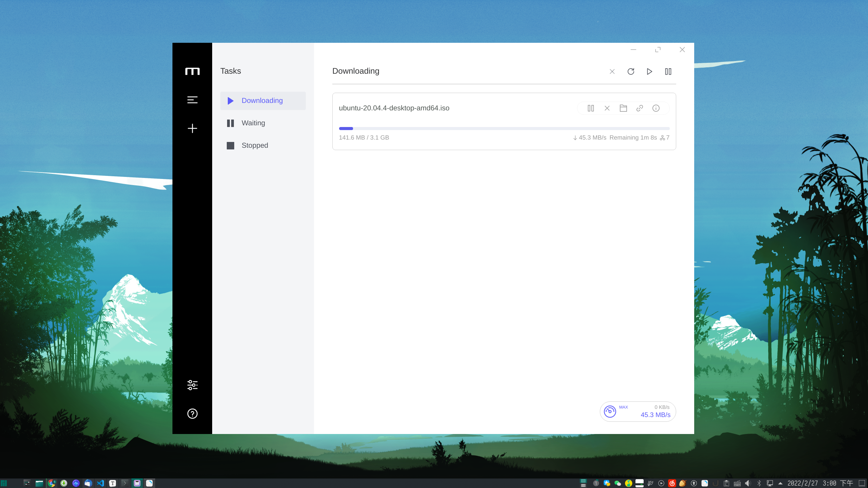Switch to the Waiting tasks list

[x=253, y=123]
